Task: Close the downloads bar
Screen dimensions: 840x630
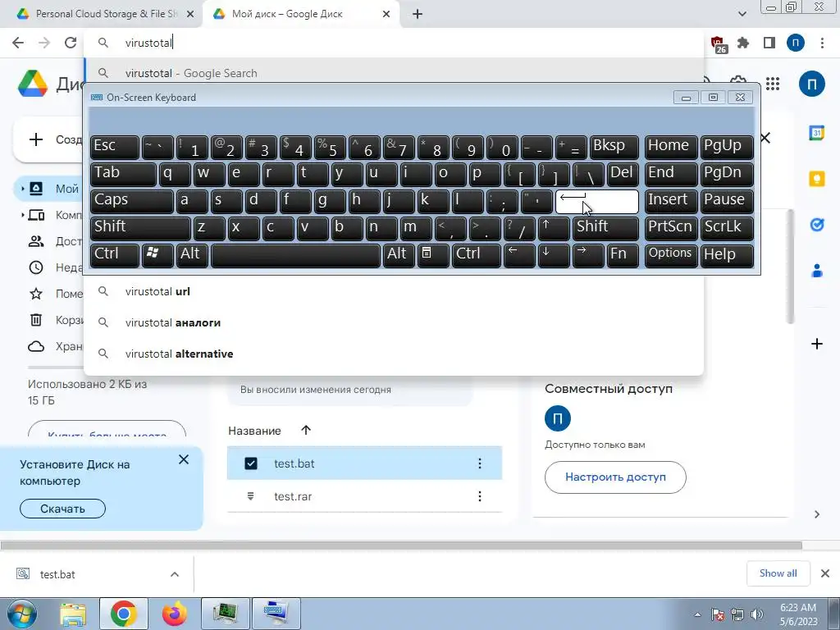Action: pos(825,573)
